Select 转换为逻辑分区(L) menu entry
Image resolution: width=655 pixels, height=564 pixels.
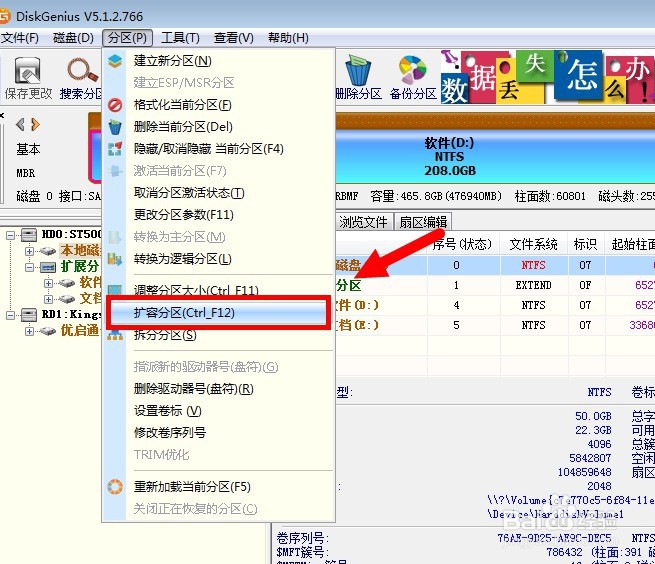(x=218, y=259)
